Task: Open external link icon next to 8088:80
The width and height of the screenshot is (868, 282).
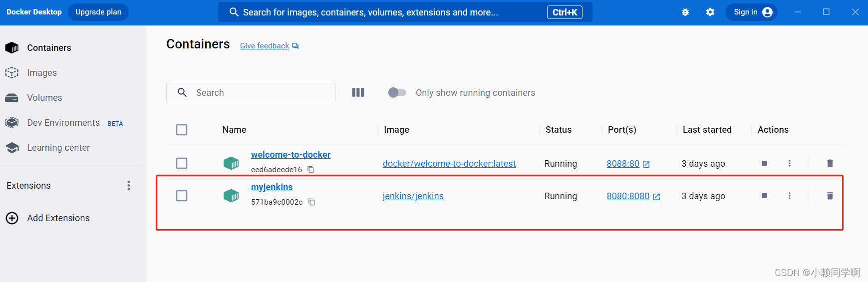Action: (x=646, y=164)
